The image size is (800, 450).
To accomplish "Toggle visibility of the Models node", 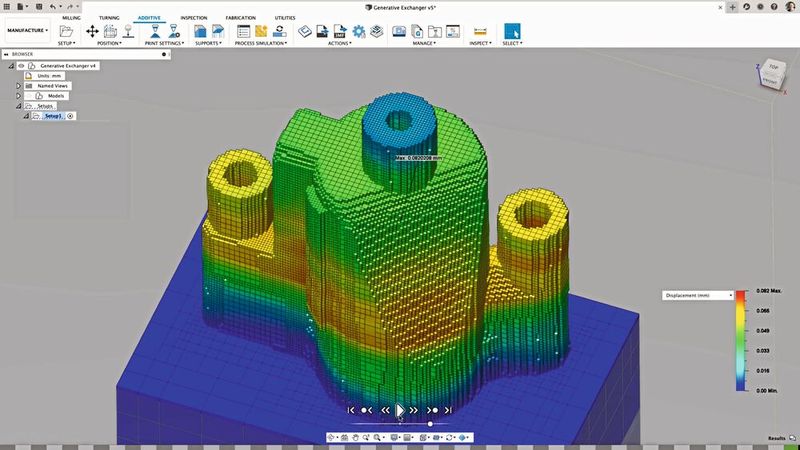I will tap(29, 96).
